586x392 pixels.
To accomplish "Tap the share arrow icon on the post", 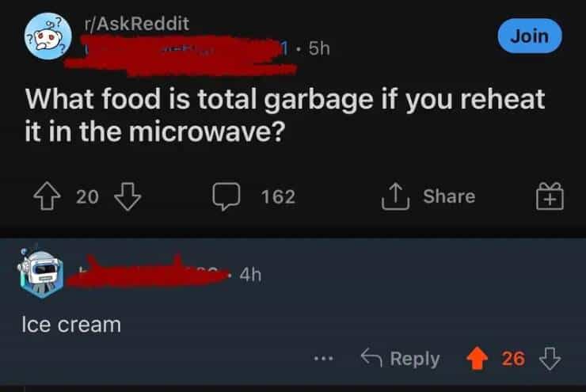I will click(x=395, y=196).
